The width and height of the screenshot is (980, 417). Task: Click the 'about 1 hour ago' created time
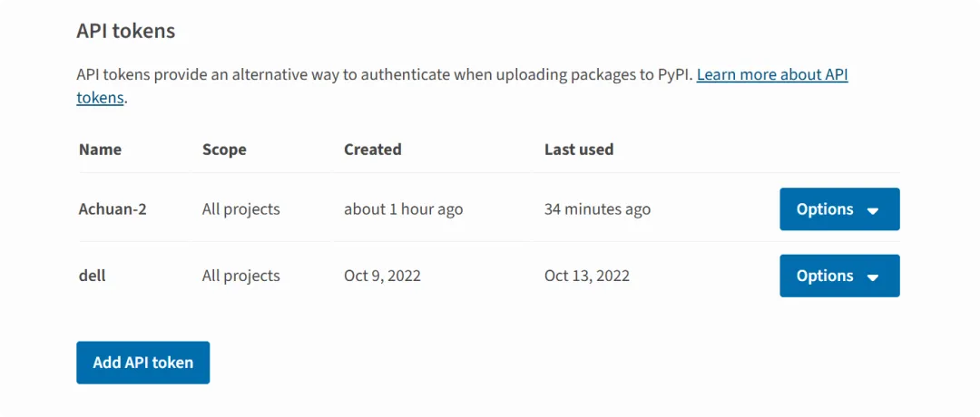[403, 209]
